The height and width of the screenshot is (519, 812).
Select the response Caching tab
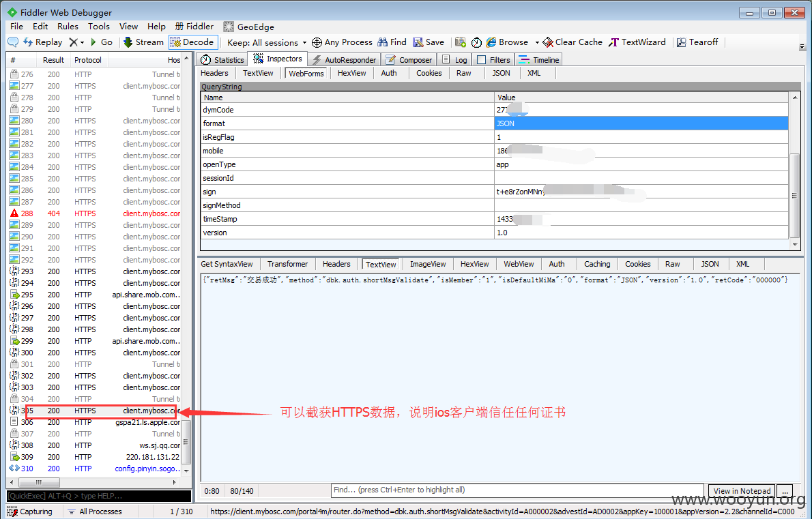coord(597,264)
